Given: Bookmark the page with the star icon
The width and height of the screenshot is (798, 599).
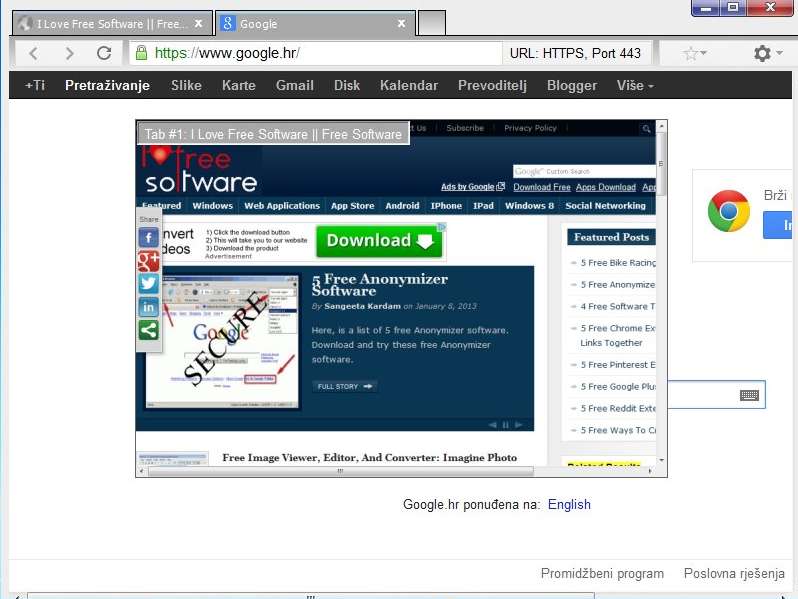Looking at the screenshot, I should point(691,53).
